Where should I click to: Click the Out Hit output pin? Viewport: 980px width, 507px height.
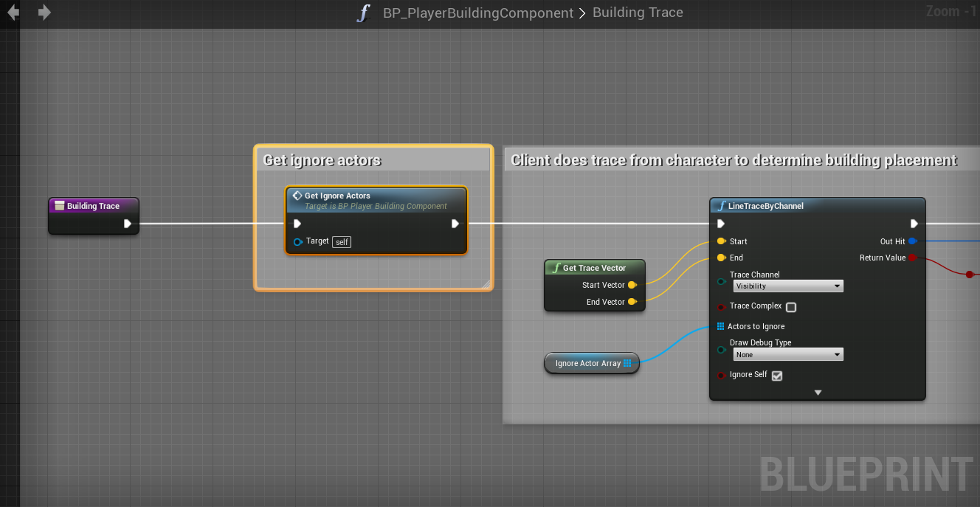(x=912, y=241)
